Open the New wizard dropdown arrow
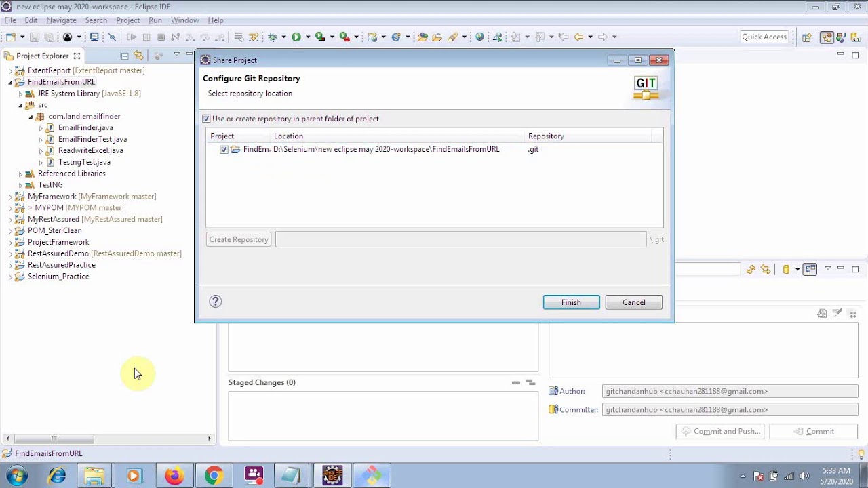 (22, 37)
